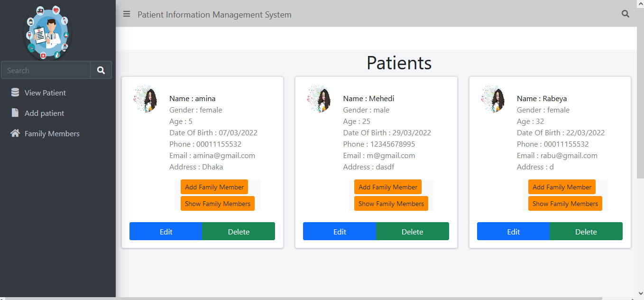Focus the sidebar Search input field
The image size is (644, 300).
click(x=46, y=70)
